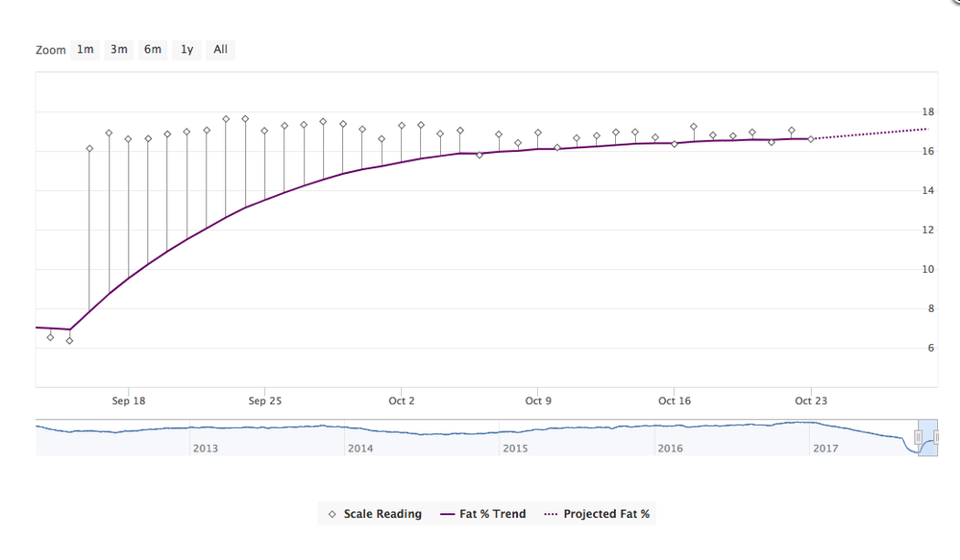Click the '14' y-axis label
This screenshot has width=960, height=560.
pos(928,190)
